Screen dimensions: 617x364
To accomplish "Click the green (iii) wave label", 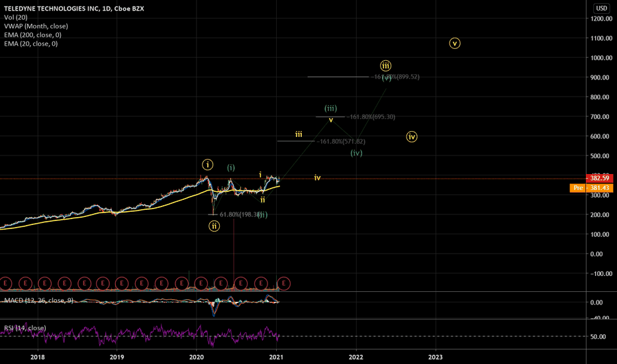I will [330, 109].
